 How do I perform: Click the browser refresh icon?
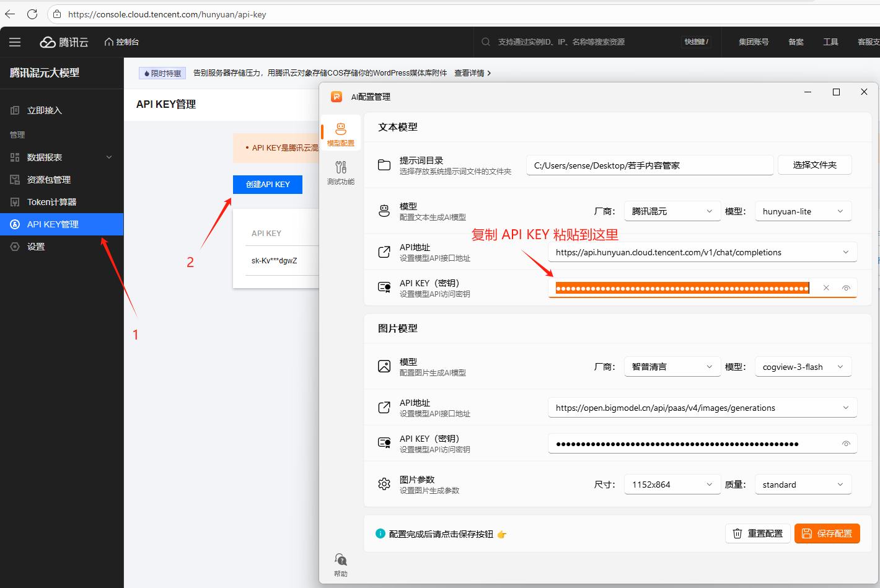point(32,14)
